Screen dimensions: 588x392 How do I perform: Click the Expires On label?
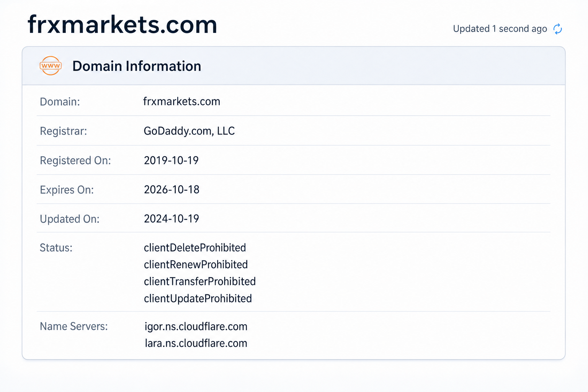[67, 190]
